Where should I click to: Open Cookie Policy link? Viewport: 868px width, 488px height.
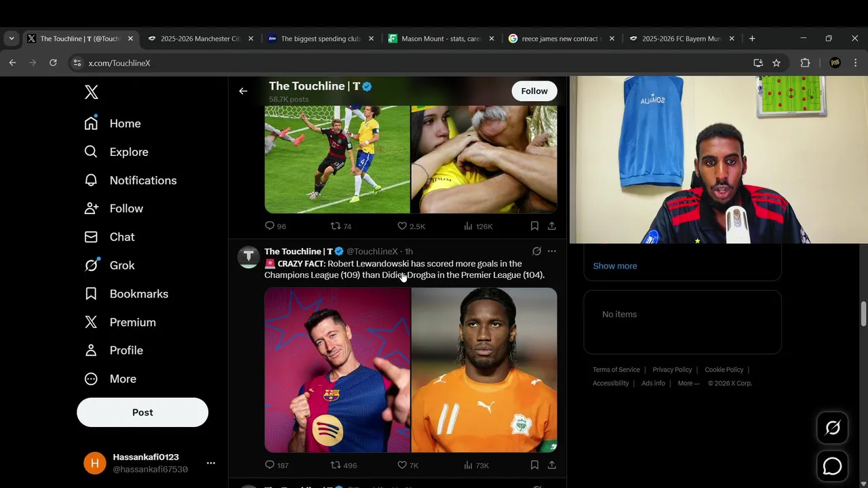point(724,369)
